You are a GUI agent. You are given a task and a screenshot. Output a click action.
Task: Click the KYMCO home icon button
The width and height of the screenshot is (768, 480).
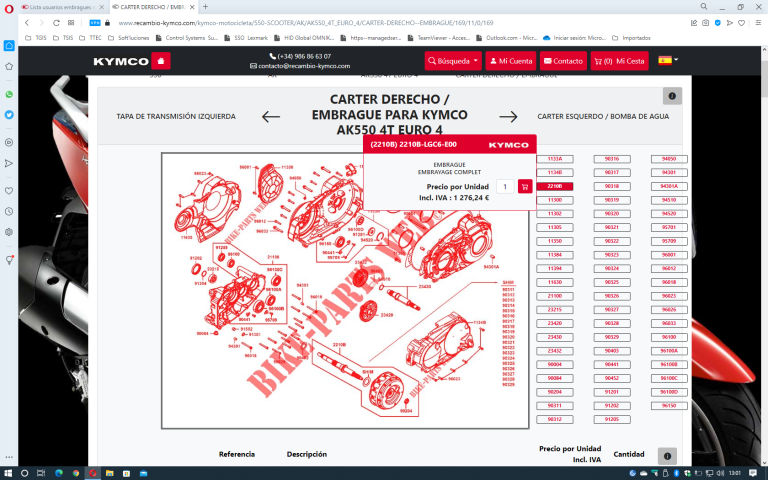161,61
